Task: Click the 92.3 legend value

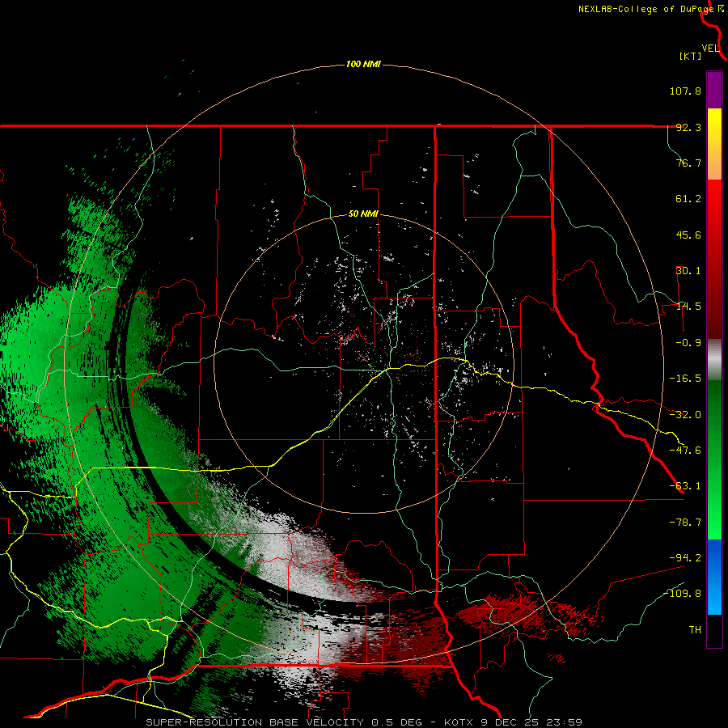Action: pos(688,127)
